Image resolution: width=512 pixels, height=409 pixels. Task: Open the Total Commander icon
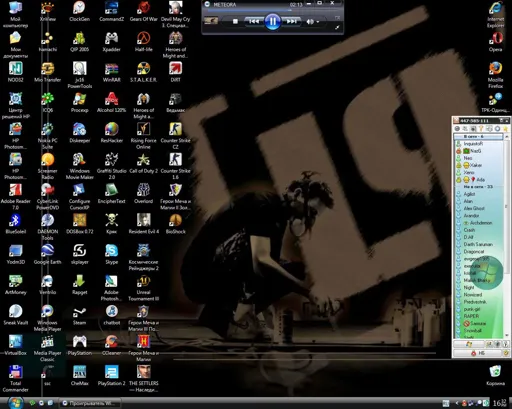tap(15, 379)
